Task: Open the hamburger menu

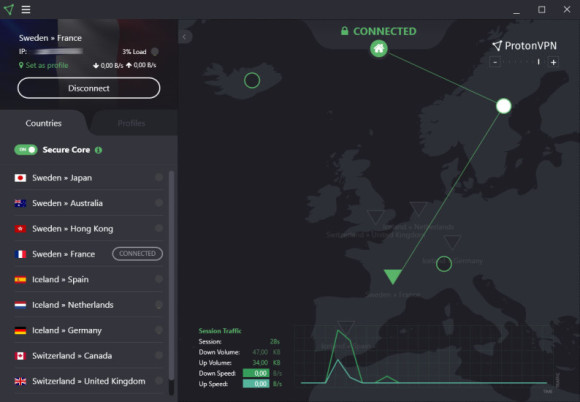Action: [x=26, y=9]
